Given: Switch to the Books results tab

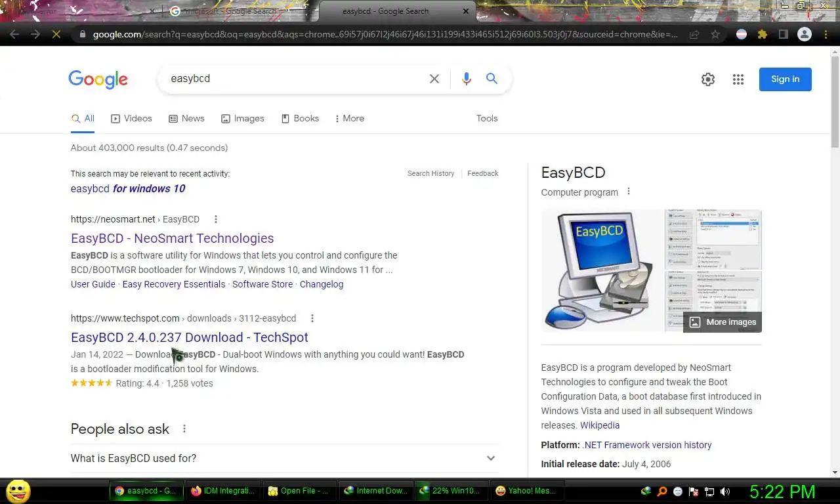Looking at the screenshot, I should pyautogui.click(x=300, y=119).
